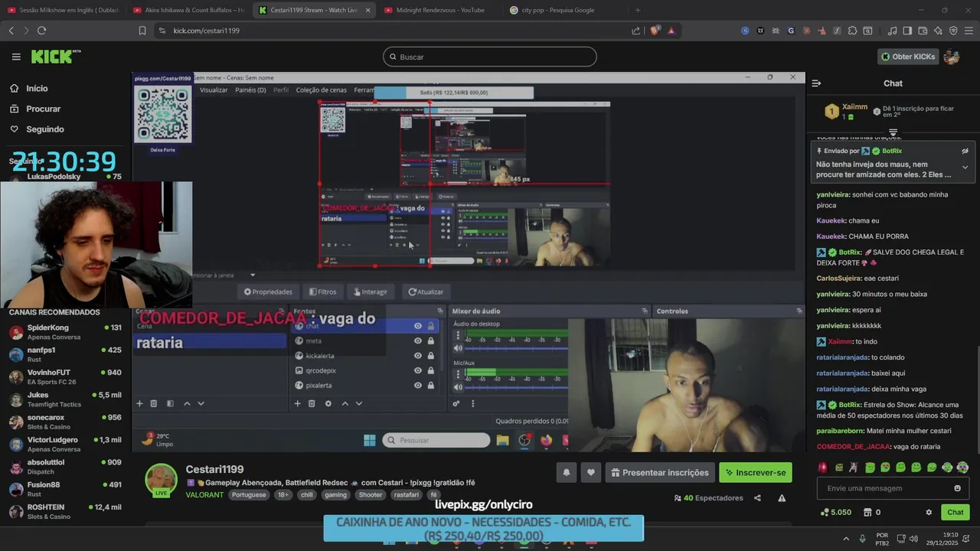Open user profile avatar top right
This screenshot has width=980, height=551.
[952, 57]
